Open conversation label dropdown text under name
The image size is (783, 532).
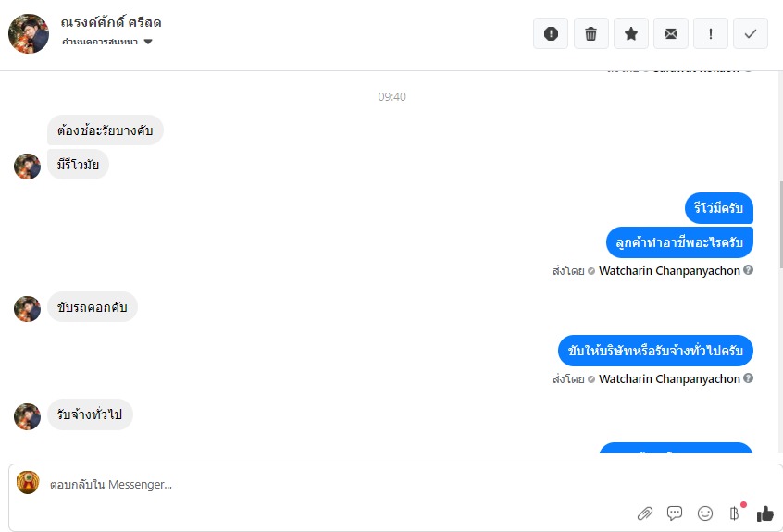pyautogui.click(x=100, y=42)
